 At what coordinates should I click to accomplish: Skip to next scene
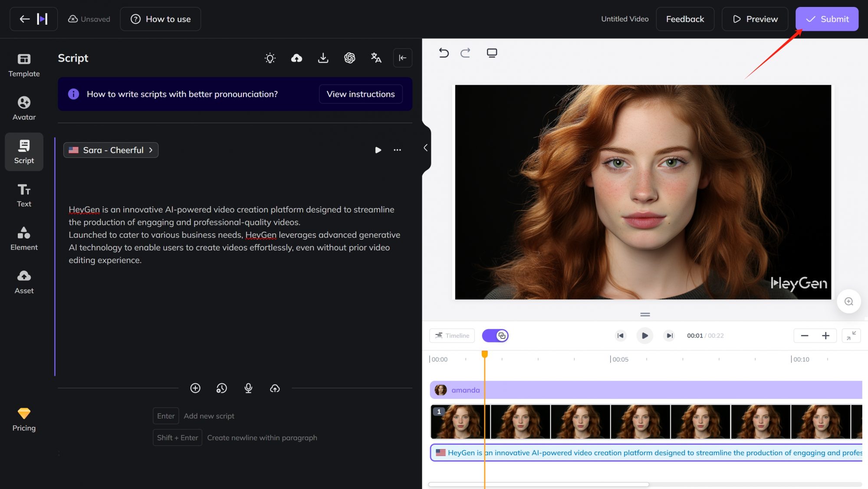pos(669,335)
